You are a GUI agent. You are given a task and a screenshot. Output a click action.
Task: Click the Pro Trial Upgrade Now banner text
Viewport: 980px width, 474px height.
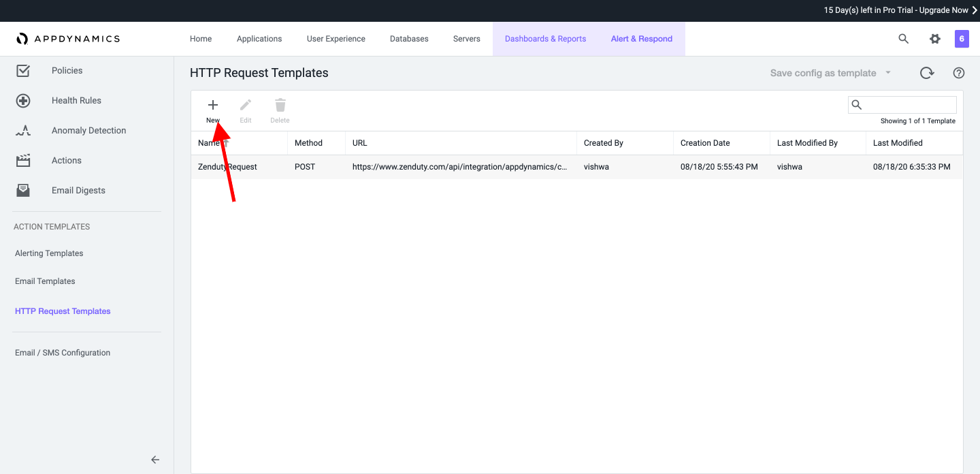tap(896, 10)
